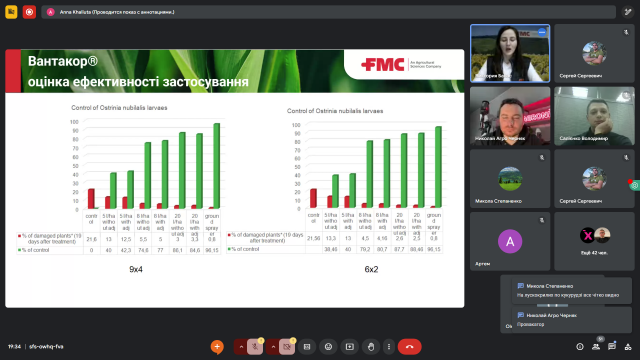
Task: Click the green side panel handle at right edge
Action: [634, 185]
